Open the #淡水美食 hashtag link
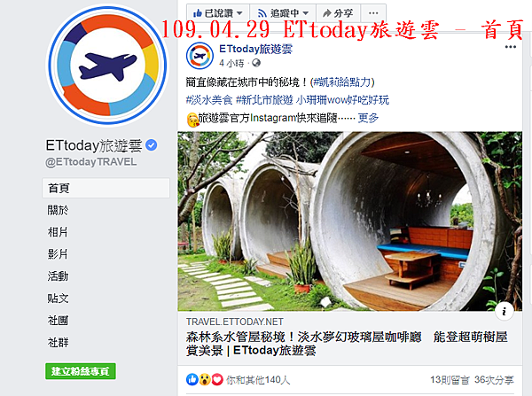This screenshot has height=396, width=532. coord(209,100)
